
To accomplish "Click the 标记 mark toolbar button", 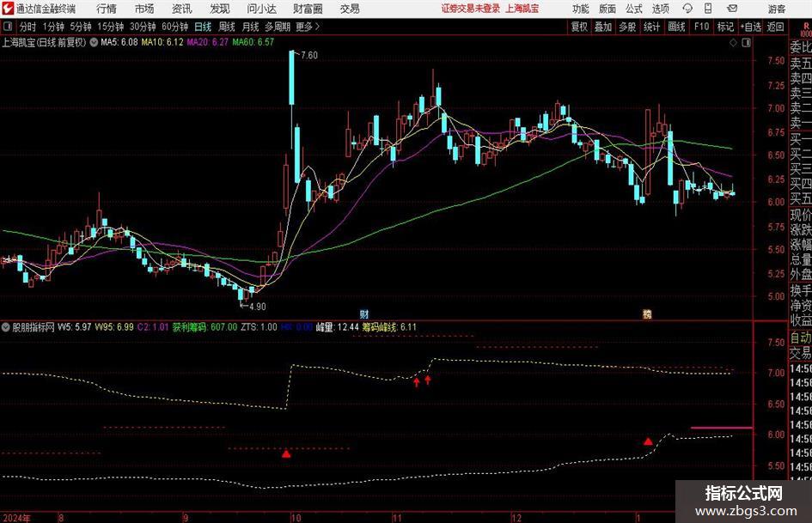I will coord(725,27).
